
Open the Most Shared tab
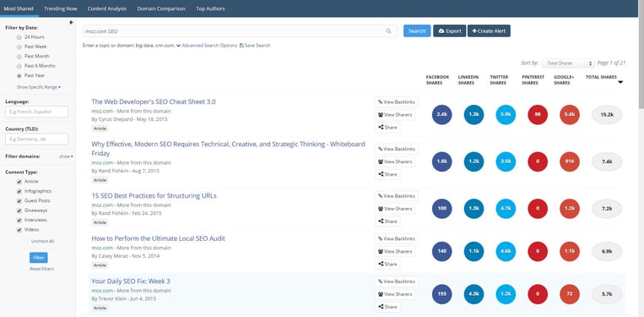[x=19, y=8]
